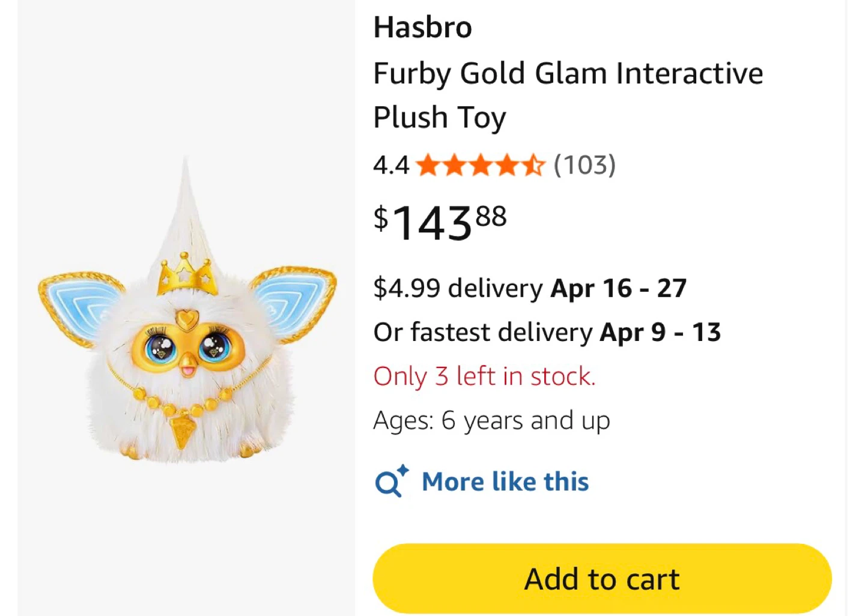Open the Furby Gold Glam product title
865x616 pixels.
point(568,95)
